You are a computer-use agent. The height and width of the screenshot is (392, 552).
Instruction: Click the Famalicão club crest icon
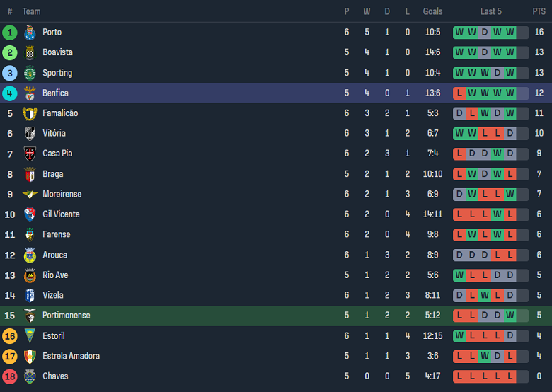tap(30, 113)
